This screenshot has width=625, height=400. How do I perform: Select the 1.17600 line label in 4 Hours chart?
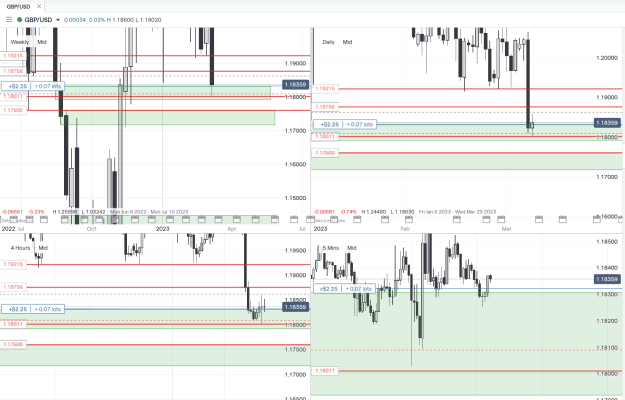click(x=13, y=344)
